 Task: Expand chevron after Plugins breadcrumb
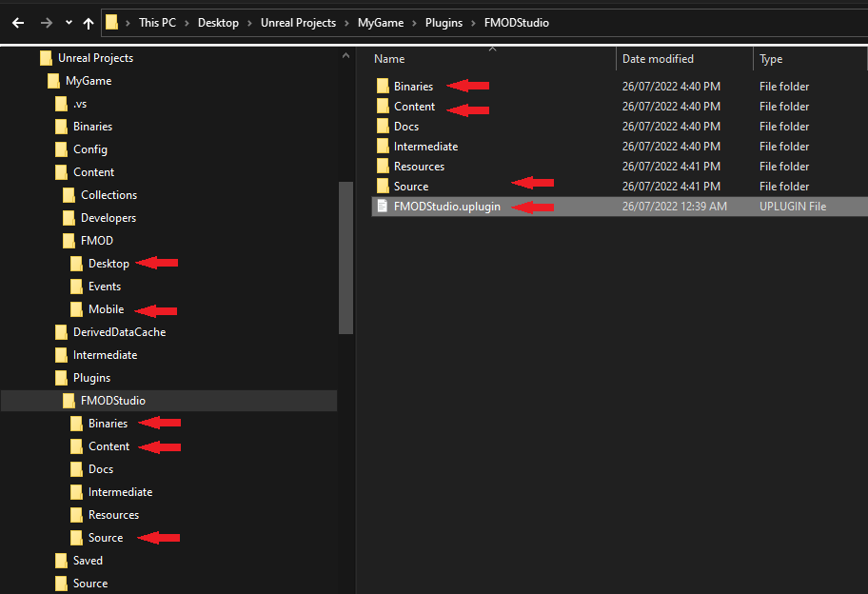[x=473, y=23]
